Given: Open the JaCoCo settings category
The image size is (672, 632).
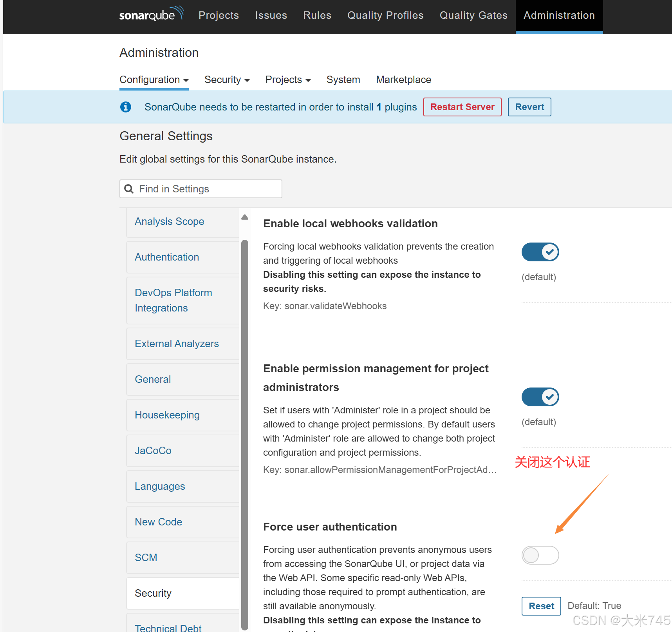Looking at the screenshot, I should coord(182,451).
